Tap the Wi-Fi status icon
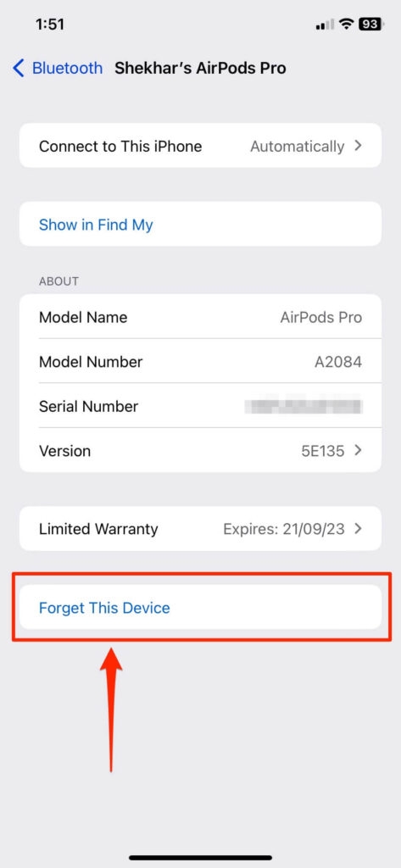 (x=347, y=24)
